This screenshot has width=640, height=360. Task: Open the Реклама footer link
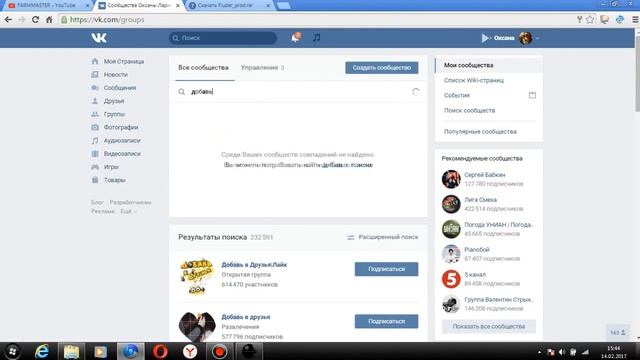tap(103, 211)
